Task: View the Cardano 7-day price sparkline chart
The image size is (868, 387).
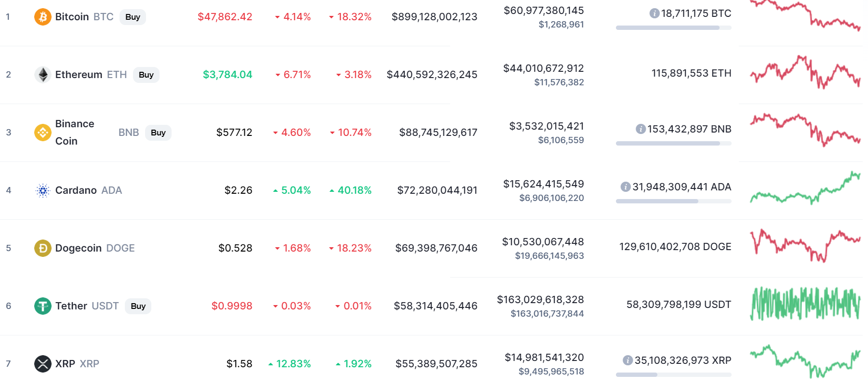Action: tap(805, 189)
